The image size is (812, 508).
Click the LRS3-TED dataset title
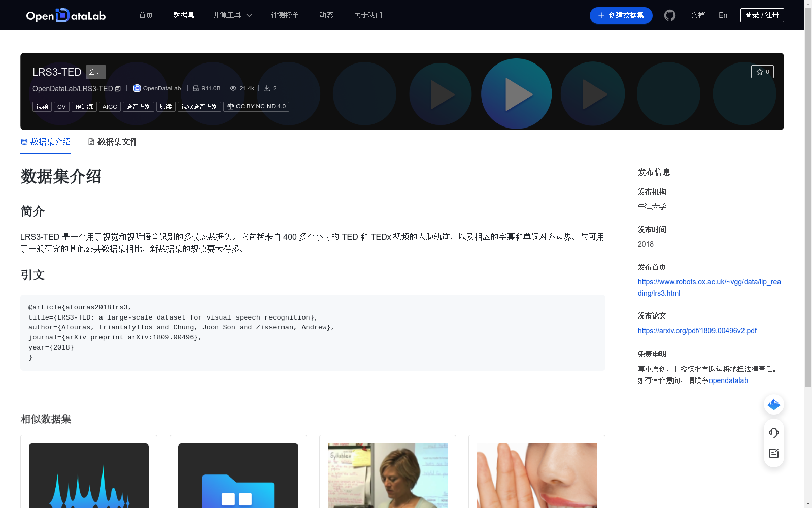coord(57,72)
